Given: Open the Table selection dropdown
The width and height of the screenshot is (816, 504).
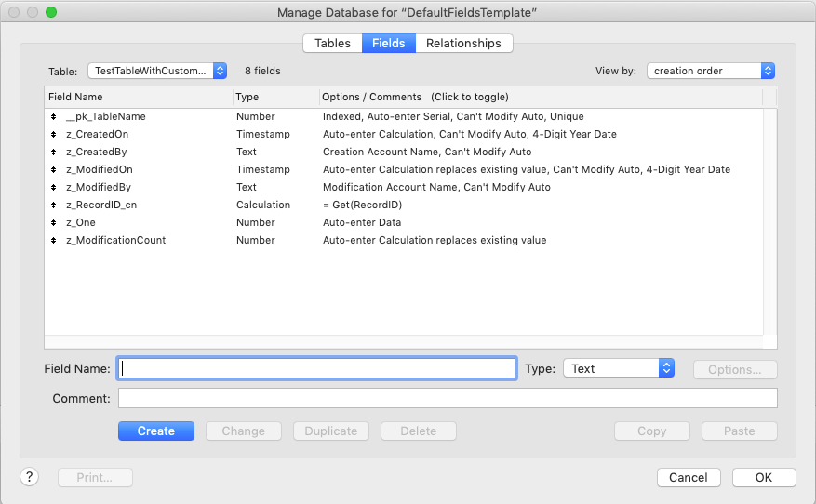Looking at the screenshot, I should (157, 71).
